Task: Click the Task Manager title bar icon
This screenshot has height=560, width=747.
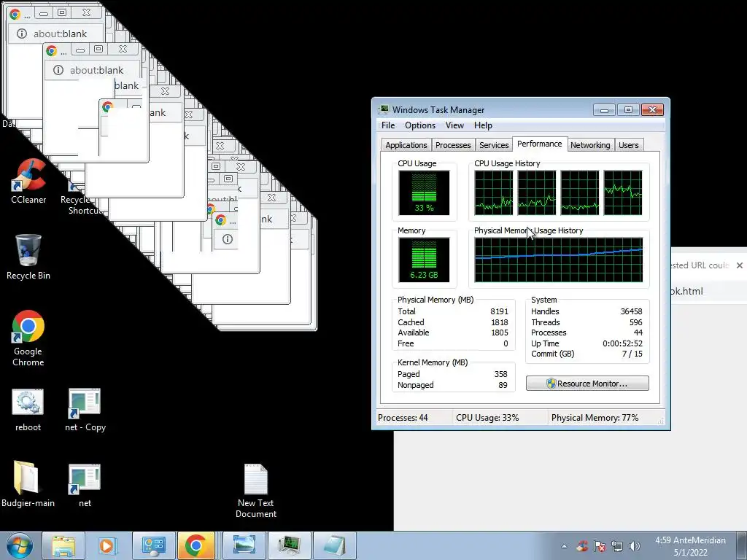Action: point(384,109)
